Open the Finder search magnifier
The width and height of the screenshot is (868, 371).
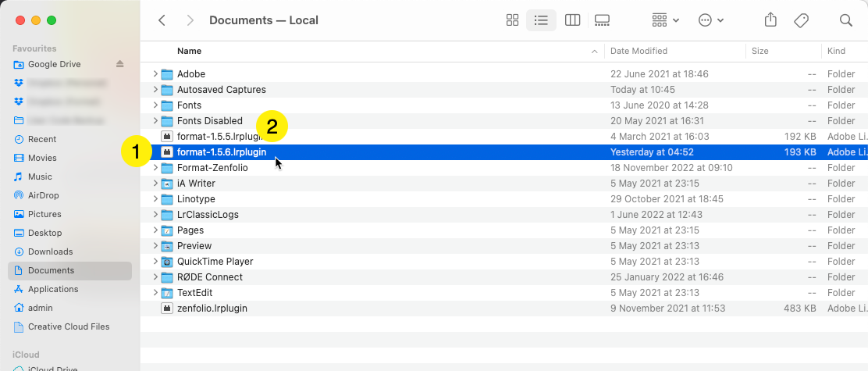tap(845, 20)
